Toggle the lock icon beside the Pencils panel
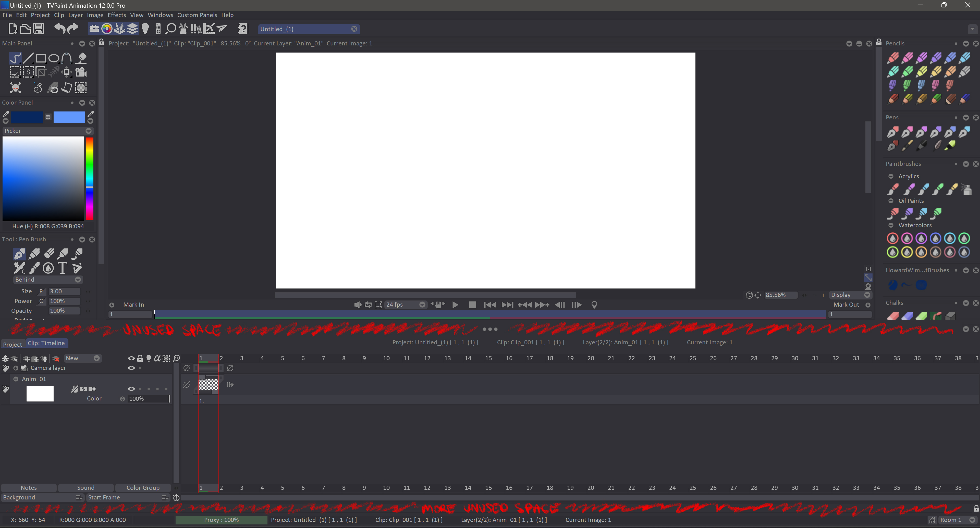The height and width of the screenshot is (528, 980). 879,42
